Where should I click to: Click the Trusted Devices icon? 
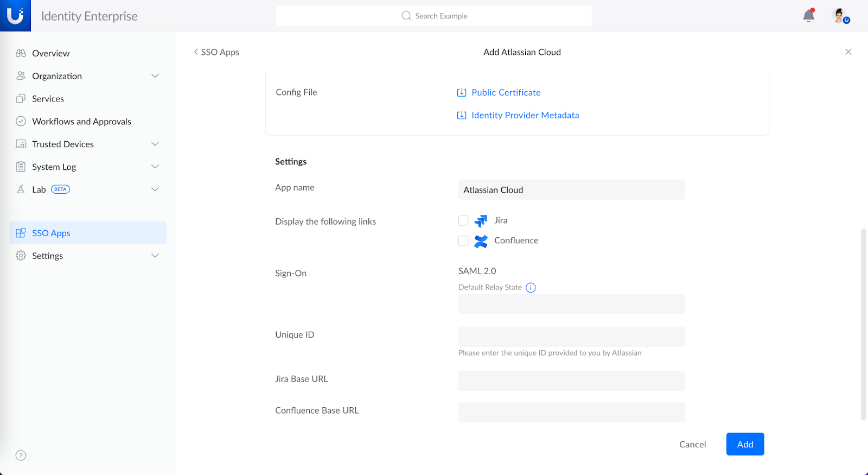[x=21, y=144]
